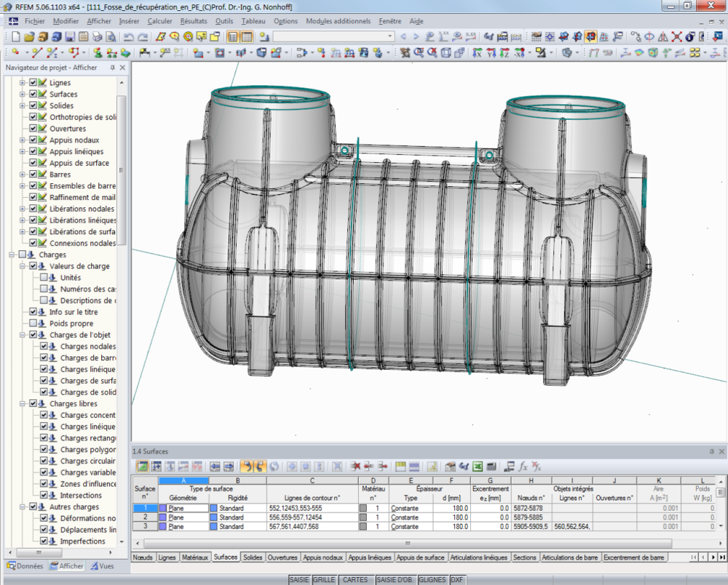Toggle the Solides checkbox
728x585 pixels.
pyautogui.click(x=33, y=106)
